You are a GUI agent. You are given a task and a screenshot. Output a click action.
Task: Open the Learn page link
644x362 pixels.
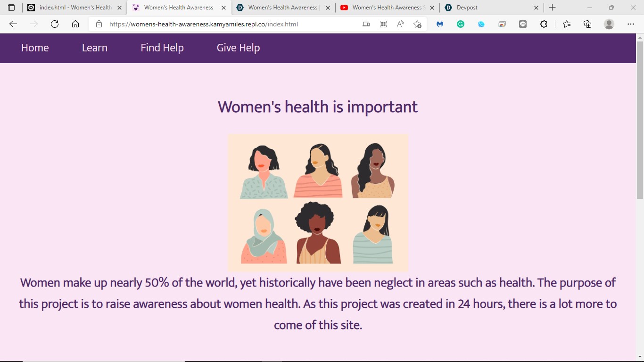click(94, 48)
